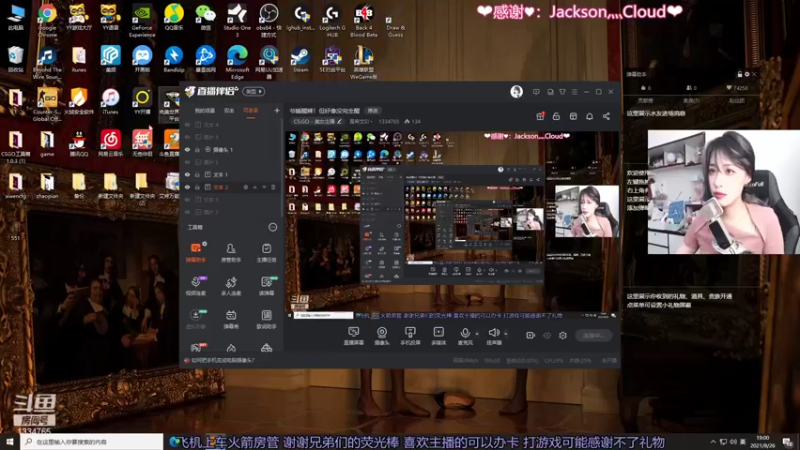Image resolution: width=800 pixels, height=450 pixels.
Task: Open the main menu hamburger icon
Action: click(x=574, y=92)
